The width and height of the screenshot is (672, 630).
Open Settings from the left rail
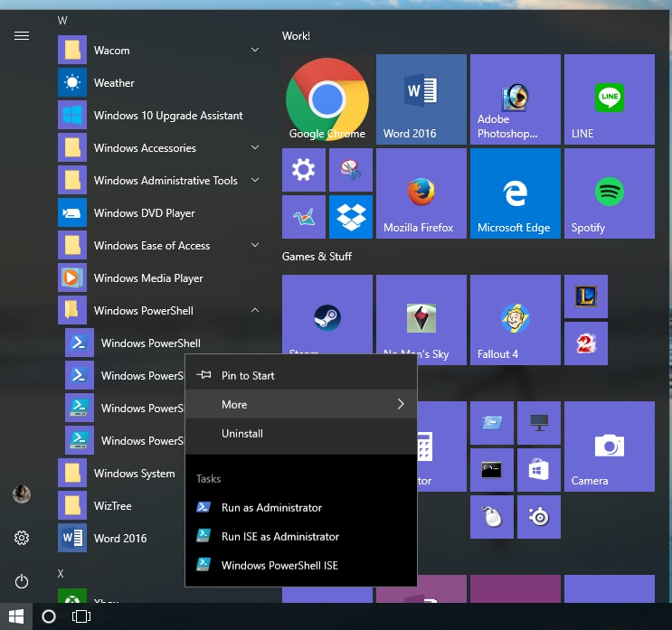(x=22, y=538)
